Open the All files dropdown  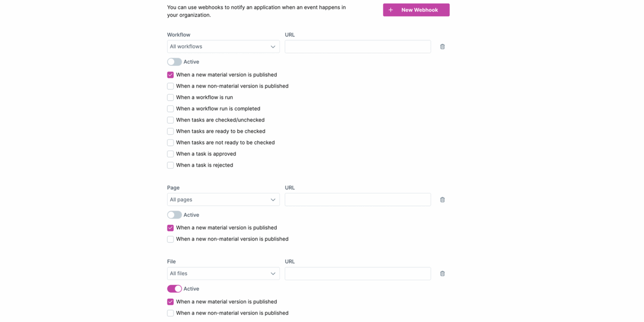[223, 274]
